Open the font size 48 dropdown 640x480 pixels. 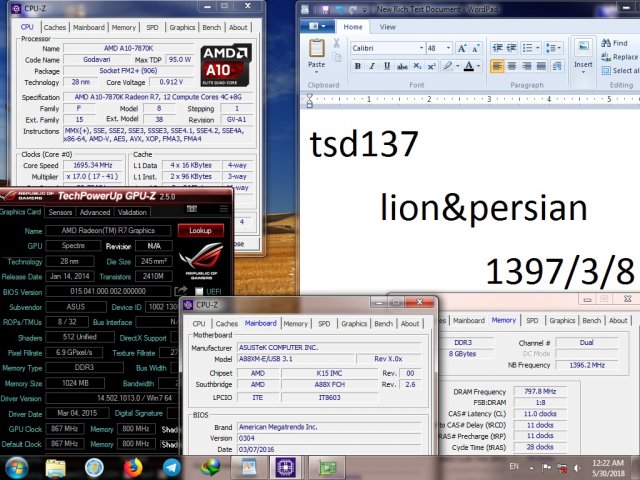[x=448, y=48]
